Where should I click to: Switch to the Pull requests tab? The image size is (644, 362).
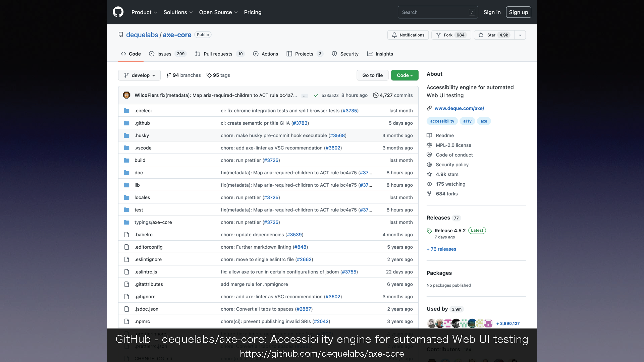[220, 54]
